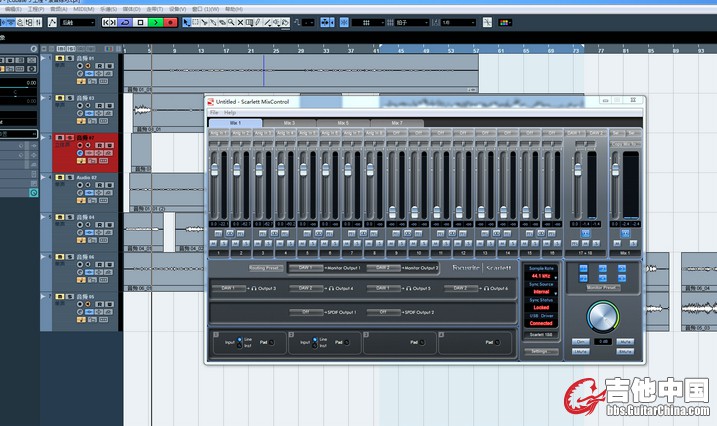Select the Object Selection arrow tool

point(186,22)
